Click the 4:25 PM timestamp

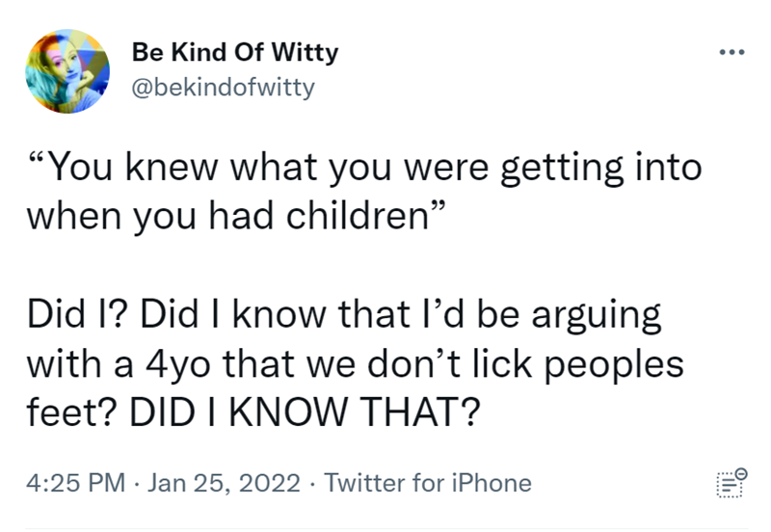(x=74, y=482)
